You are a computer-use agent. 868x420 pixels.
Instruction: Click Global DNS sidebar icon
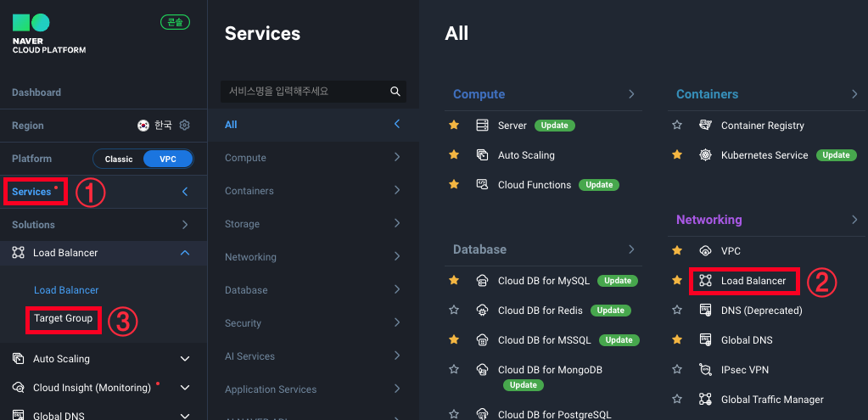click(19, 415)
